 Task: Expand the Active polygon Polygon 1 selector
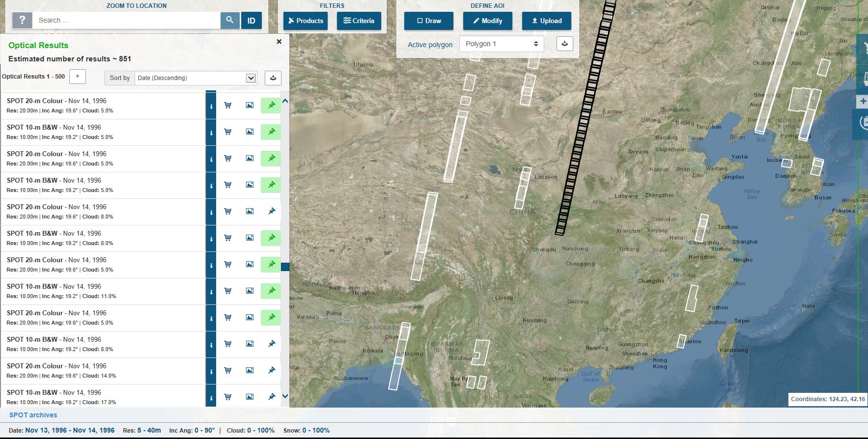click(502, 44)
